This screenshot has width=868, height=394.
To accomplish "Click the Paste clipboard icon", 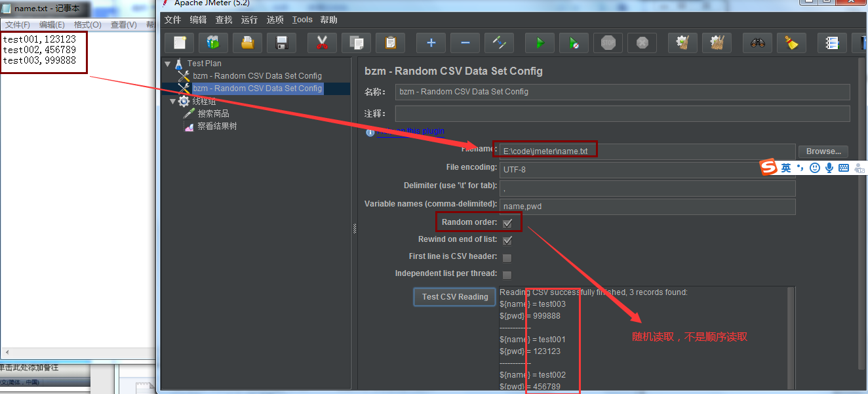I will tap(391, 43).
